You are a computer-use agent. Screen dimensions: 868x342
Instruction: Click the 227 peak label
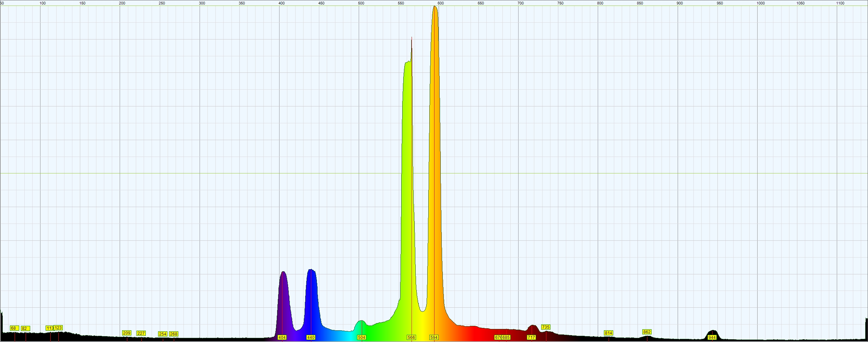tap(141, 333)
